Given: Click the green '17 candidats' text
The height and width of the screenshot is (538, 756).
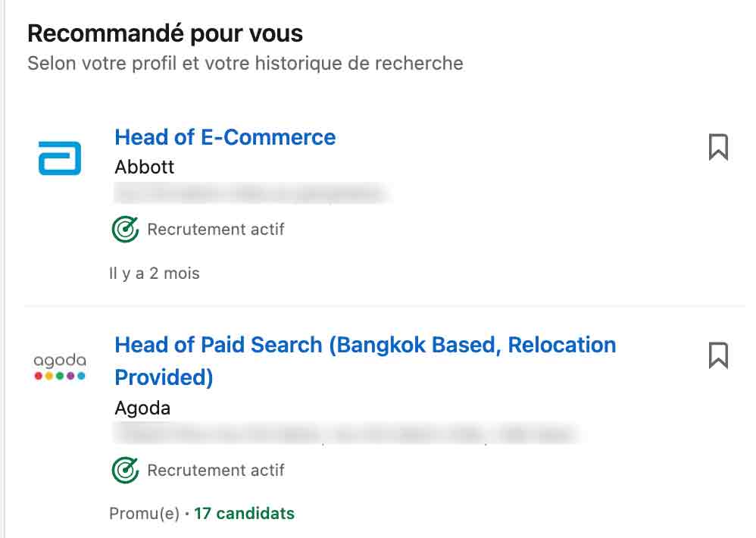Looking at the screenshot, I should point(244,514).
